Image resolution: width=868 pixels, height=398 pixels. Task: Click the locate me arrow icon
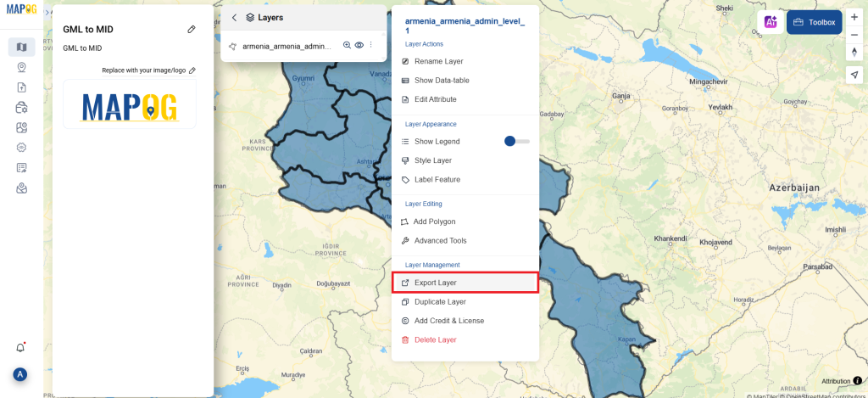pyautogui.click(x=854, y=75)
